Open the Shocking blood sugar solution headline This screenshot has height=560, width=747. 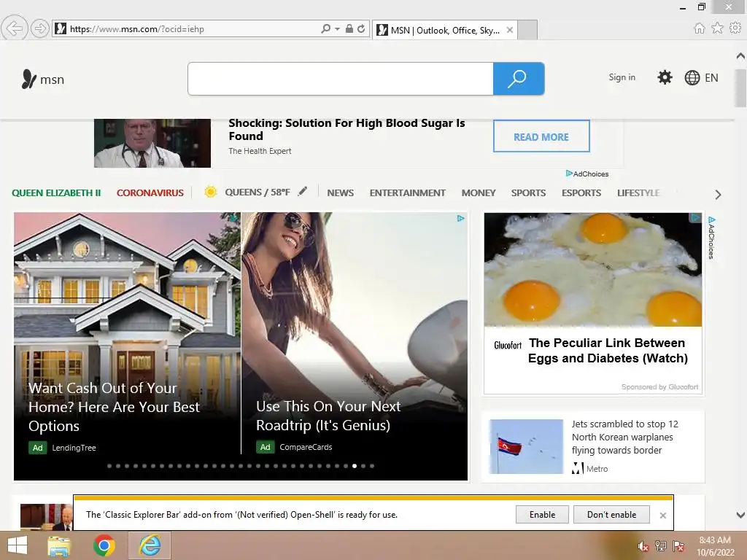(x=347, y=130)
